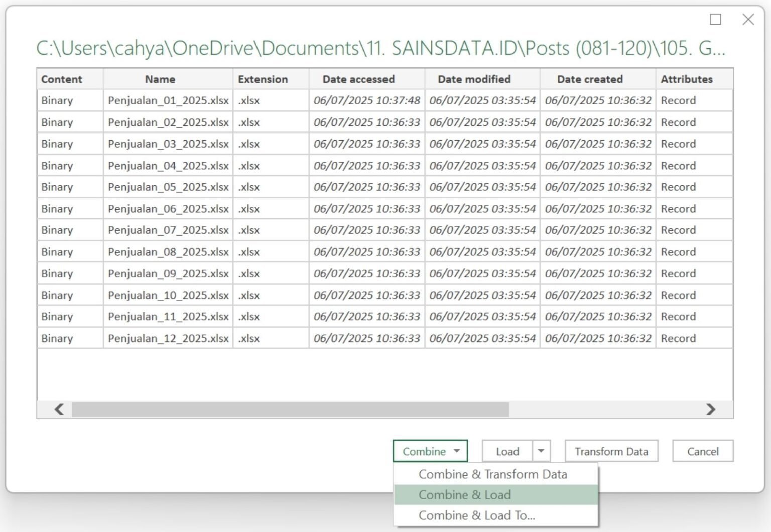The width and height of the screenshot is (771, 532).
Task: Open the Load split-button dropdown
Action: [x=541, y=451]
